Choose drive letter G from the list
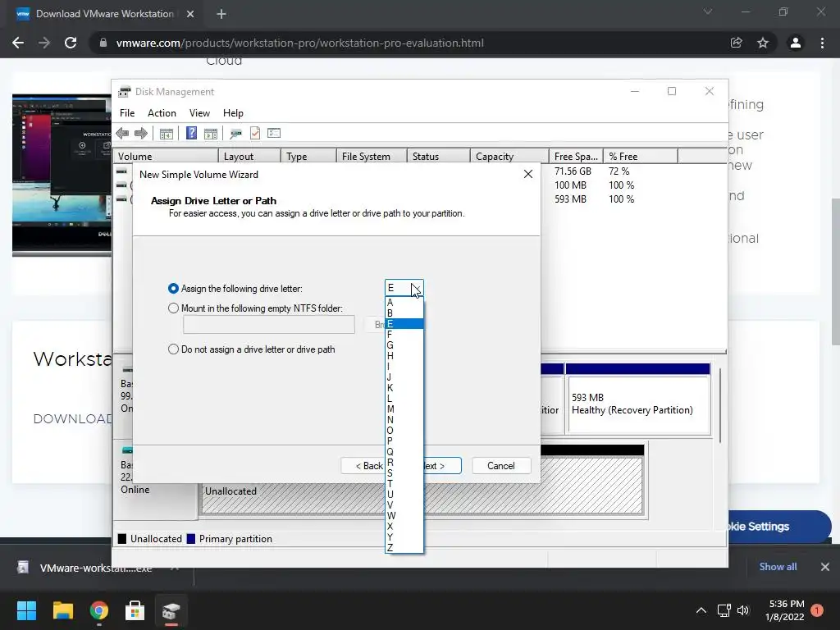 pos(404,345)
